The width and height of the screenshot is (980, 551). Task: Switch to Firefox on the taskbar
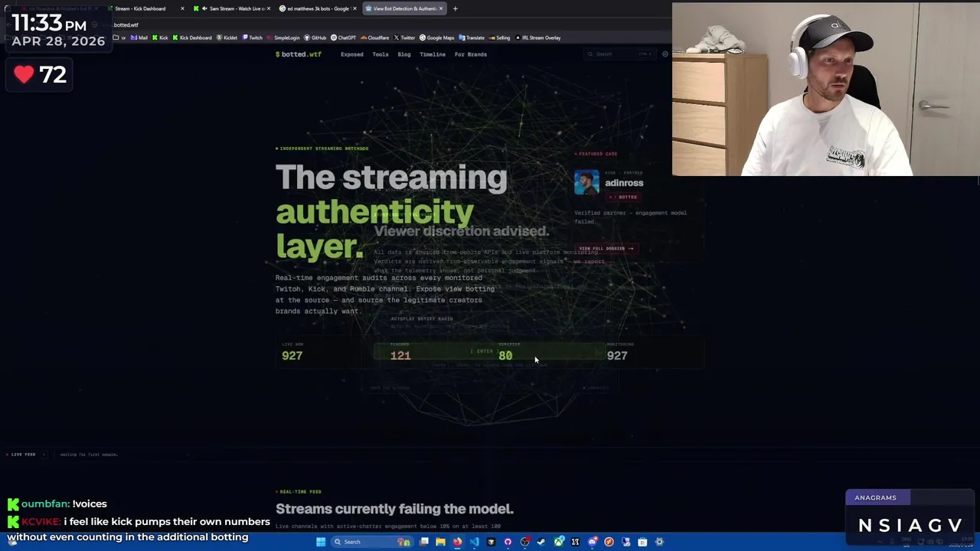[x=457, y=542]
